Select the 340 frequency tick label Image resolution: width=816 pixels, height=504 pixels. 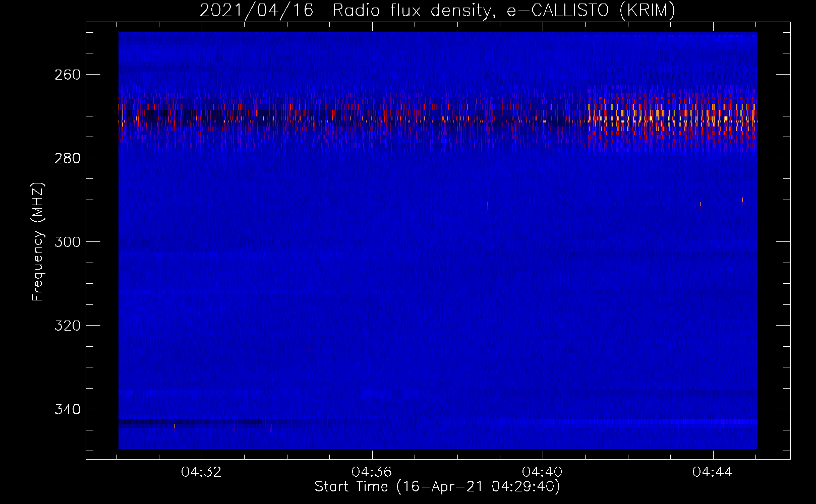click(67, 409)
